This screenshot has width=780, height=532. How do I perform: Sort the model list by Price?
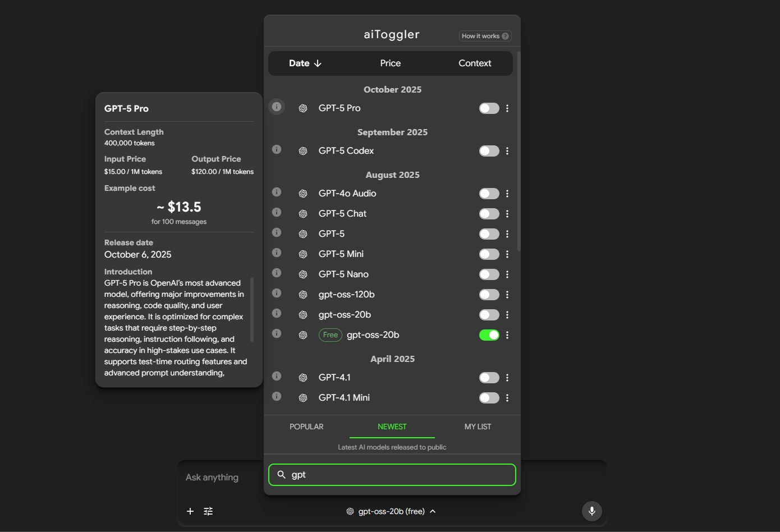(x=391, y=63)
